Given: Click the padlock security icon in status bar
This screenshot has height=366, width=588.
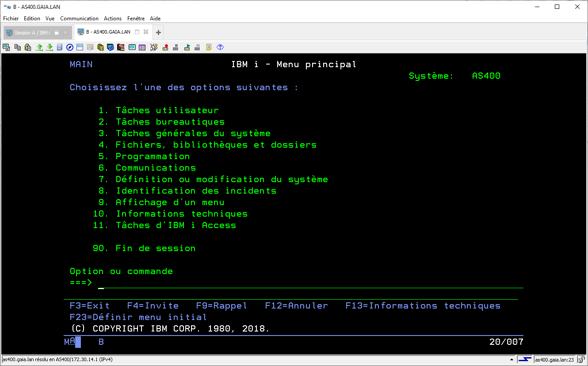Looking at the screenshot, I should [582, 359].
